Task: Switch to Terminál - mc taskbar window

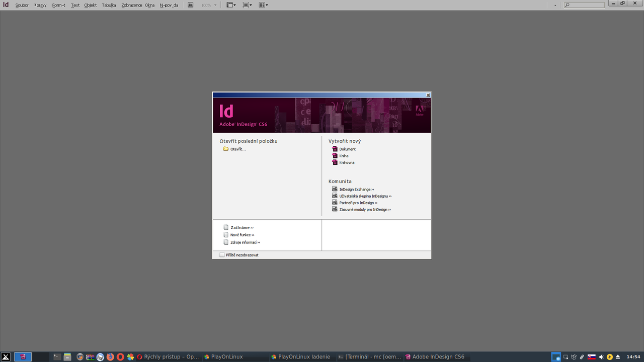Action: 369,357
